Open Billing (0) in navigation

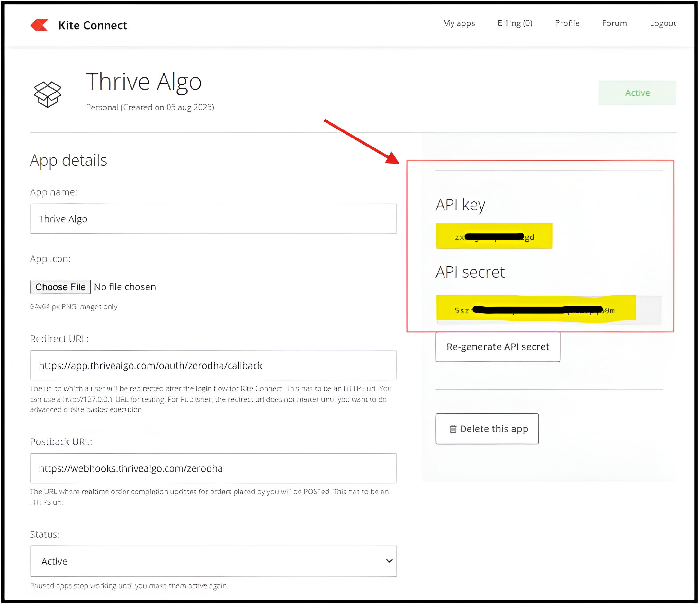515,23
